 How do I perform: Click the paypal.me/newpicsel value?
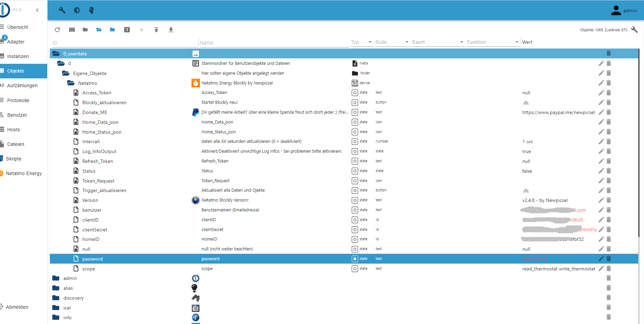tap(558, 112)
